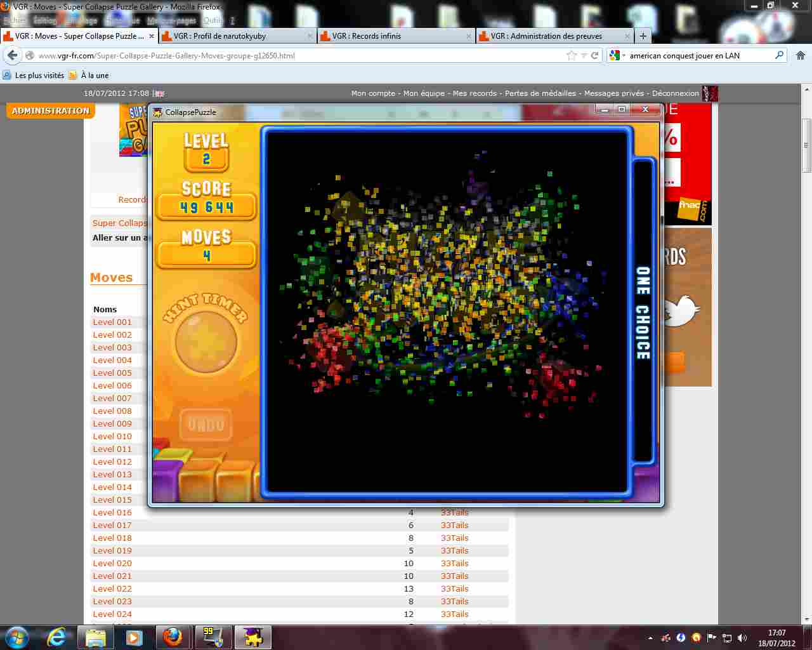
Task: Open the Level 017 link
Action: point(112,525)
